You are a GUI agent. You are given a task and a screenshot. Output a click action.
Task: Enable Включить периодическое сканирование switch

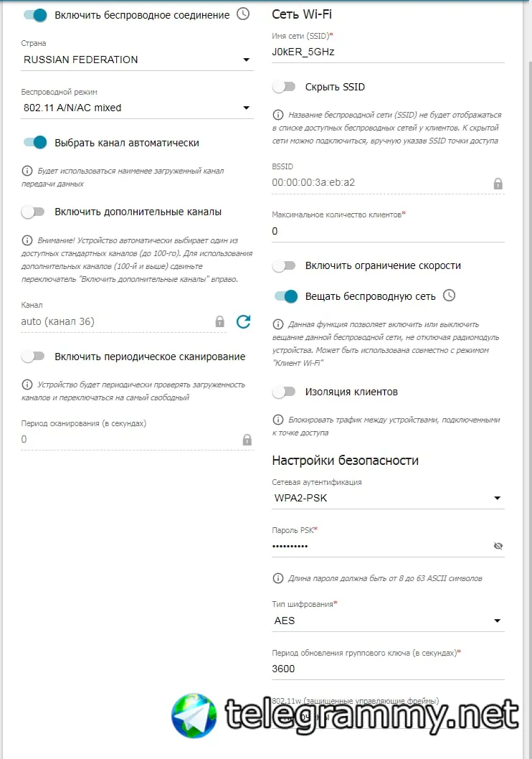(33, 357)
